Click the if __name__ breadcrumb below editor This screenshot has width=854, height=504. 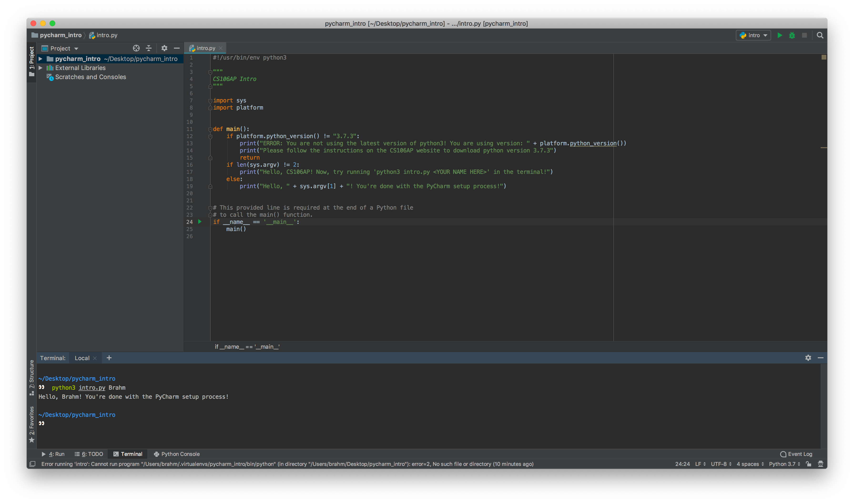(247, 347)
